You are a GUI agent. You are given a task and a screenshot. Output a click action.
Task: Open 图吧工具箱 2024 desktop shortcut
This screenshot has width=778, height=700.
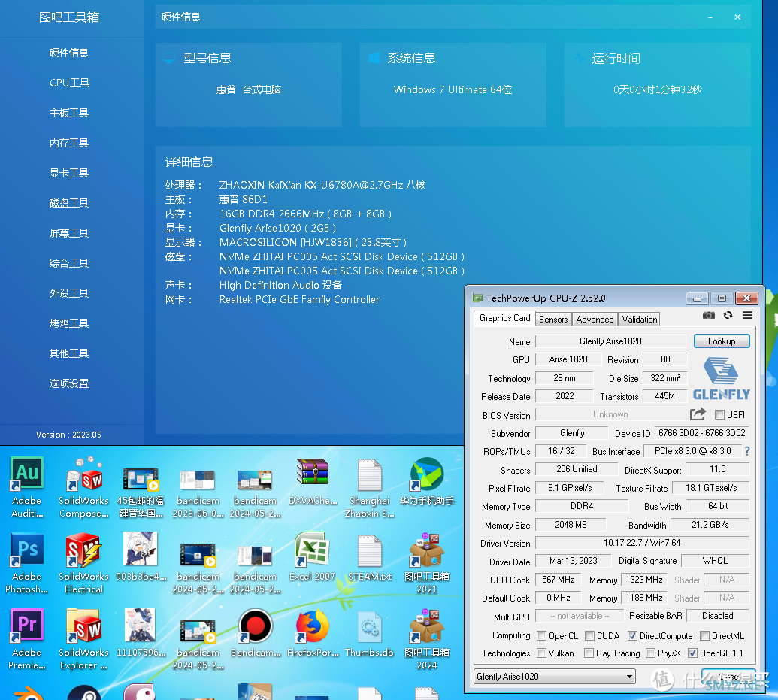[x=427, y=638]
